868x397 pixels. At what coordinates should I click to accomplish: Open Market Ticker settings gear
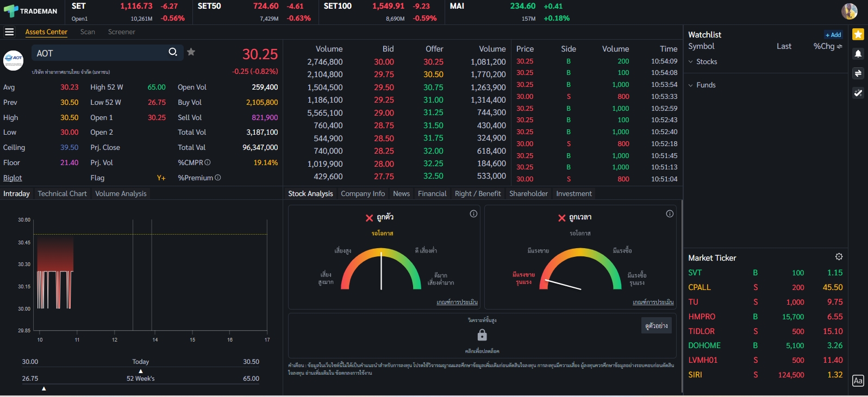coord(839,257)
